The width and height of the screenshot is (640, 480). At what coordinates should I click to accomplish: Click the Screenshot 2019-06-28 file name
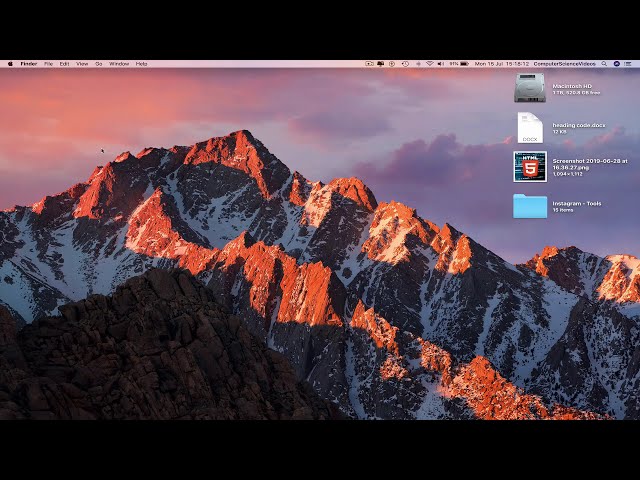tap(590, 164)
